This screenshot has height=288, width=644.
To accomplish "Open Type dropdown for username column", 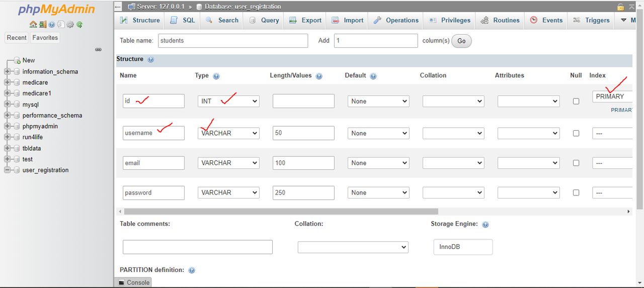I will [x=228, y=133].
